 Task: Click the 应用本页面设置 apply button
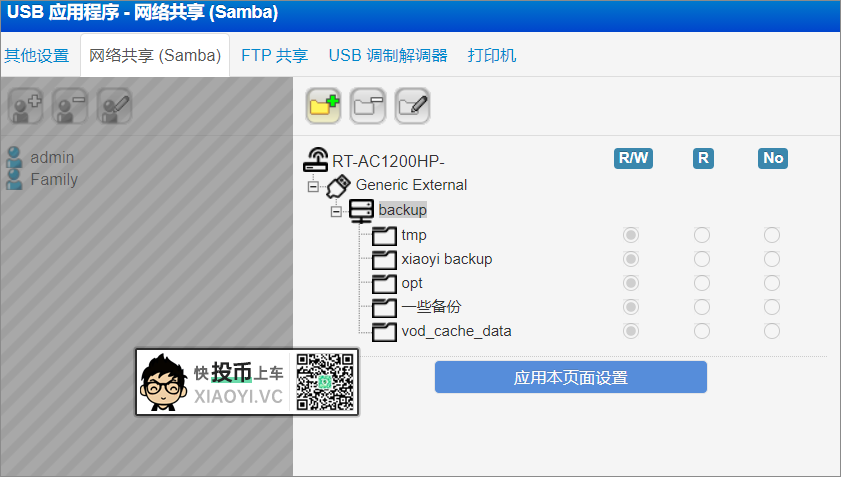(571, 377)
